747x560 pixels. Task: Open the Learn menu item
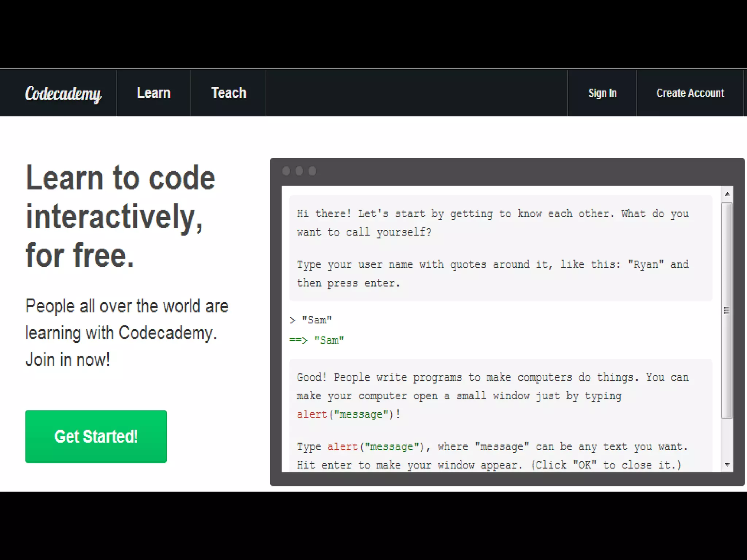pos(154,93)
